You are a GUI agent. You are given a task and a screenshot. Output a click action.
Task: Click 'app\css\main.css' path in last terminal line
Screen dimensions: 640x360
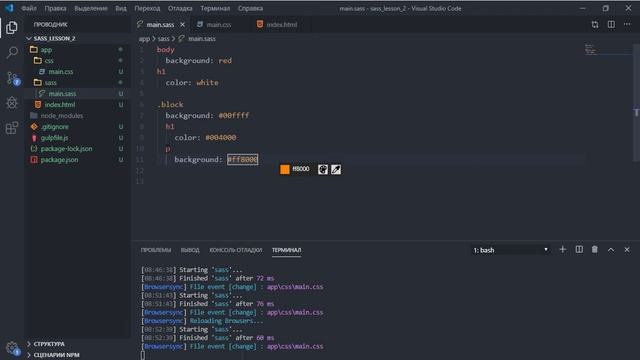(x=295, y=347)
